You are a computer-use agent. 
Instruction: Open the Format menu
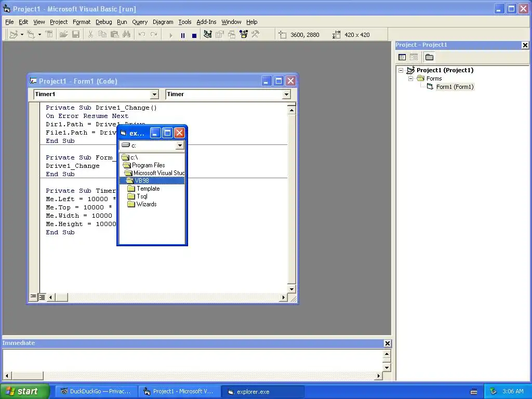pyautogui.click(x=82, y=22)
